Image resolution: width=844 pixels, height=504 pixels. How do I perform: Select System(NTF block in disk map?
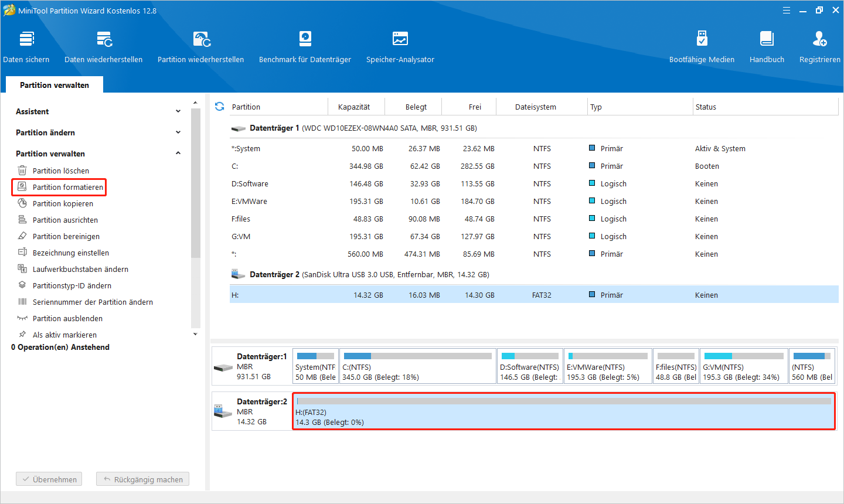point(315,366)
